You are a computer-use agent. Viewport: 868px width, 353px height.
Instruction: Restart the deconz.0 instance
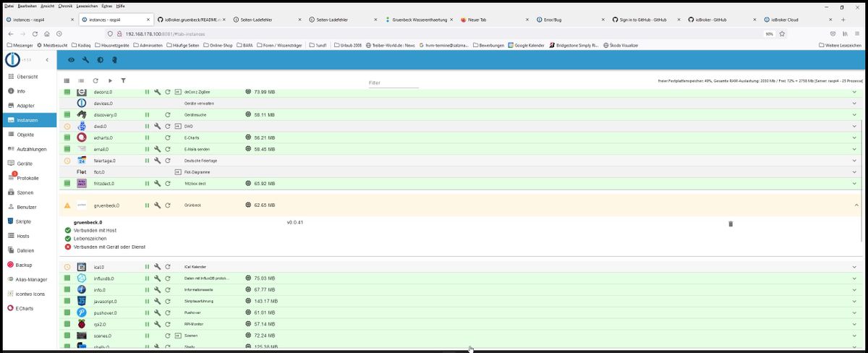tap(168, 92)
